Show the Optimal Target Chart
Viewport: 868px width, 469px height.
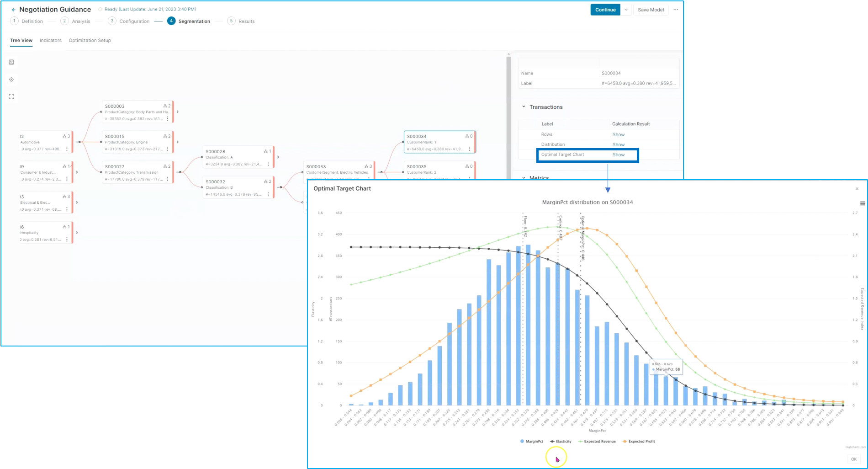point(618,155)
